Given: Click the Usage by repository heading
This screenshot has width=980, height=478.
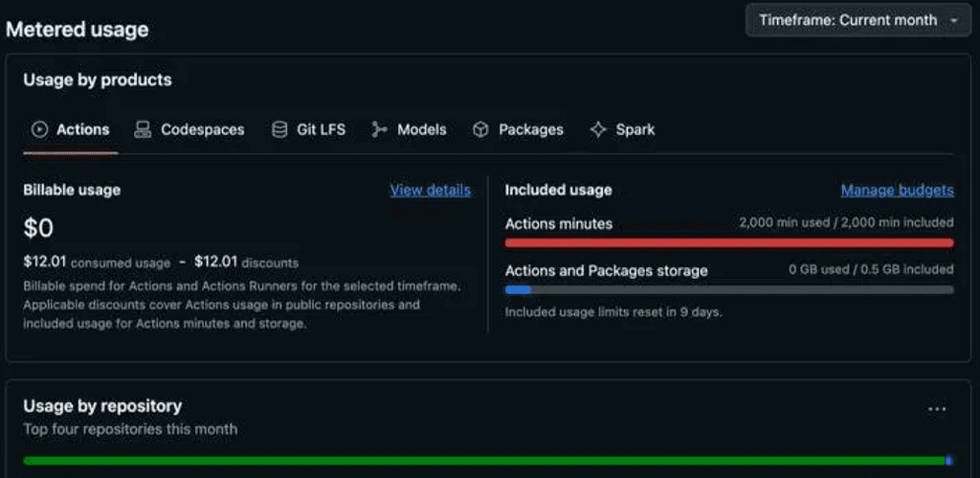Looking at the screenshot, I should tap(102, 405).
